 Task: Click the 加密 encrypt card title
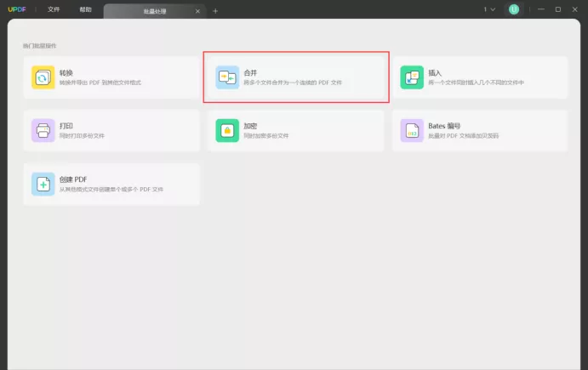coord(250,126)
